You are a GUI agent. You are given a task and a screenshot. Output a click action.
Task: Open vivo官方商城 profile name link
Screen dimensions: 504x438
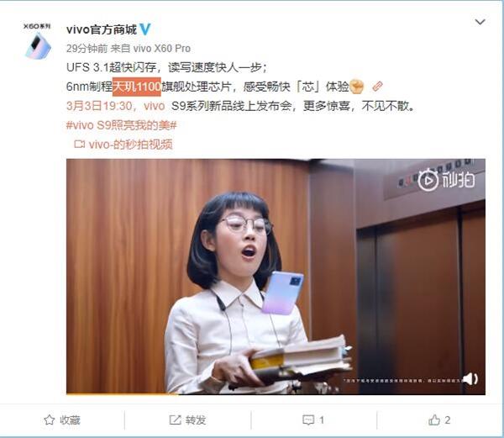coord(102,29)
